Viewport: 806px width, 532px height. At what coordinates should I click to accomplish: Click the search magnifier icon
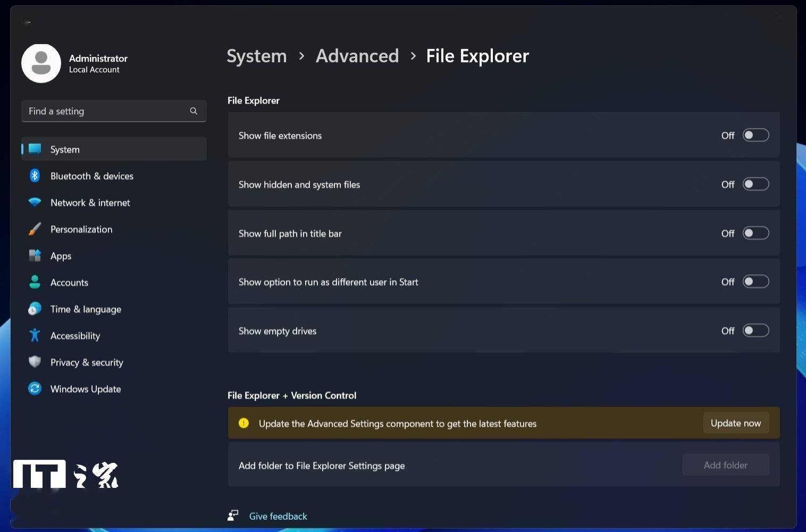[x=194, y=111]
